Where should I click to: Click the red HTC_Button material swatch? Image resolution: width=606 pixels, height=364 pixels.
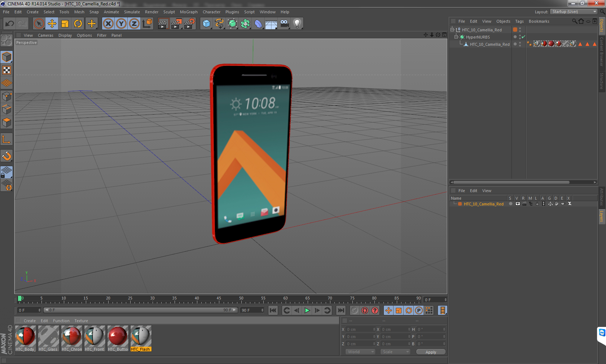[118, 336]
